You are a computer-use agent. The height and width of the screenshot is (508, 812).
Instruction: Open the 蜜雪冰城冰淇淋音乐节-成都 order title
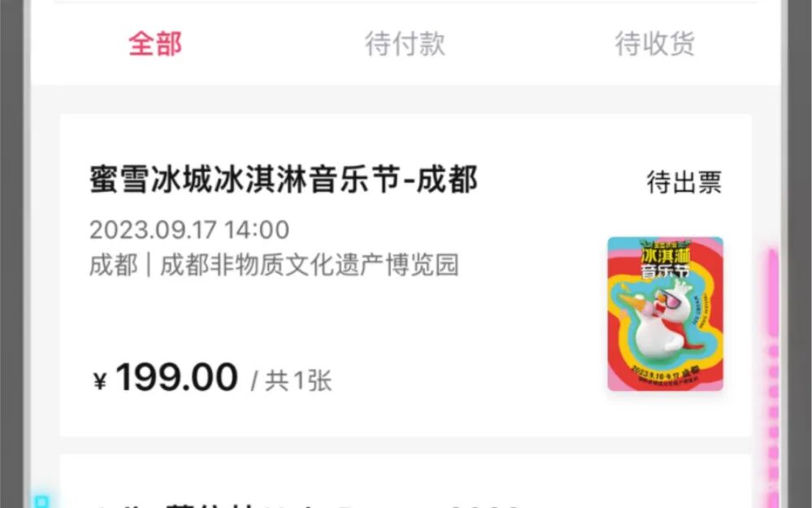point(284,179)
